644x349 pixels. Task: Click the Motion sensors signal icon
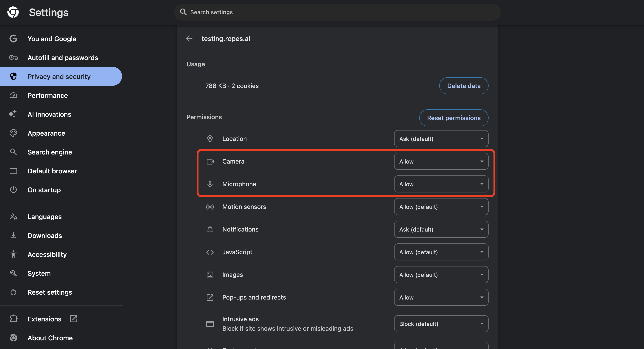(210, 207)
